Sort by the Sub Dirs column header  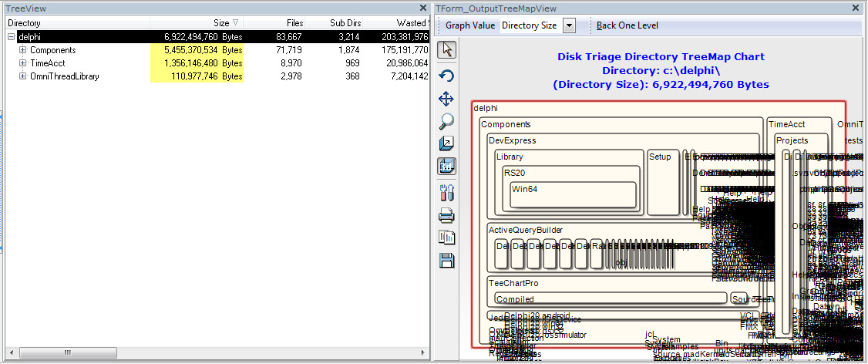[334, 22]
